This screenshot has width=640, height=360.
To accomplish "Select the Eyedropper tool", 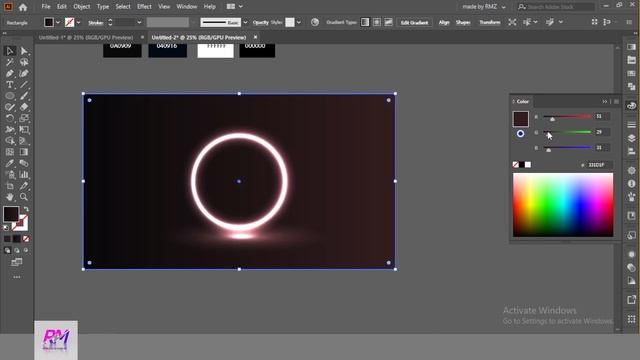I will [10, 163].
